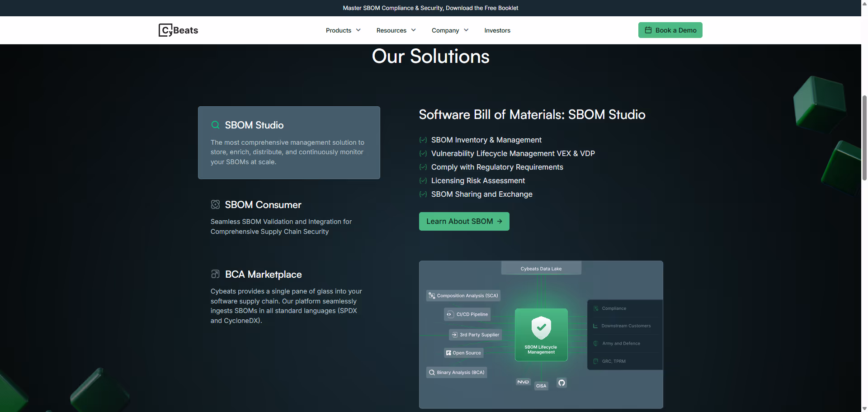
Task: Click the calendar icon in Book a Demo
Action: 648,30
